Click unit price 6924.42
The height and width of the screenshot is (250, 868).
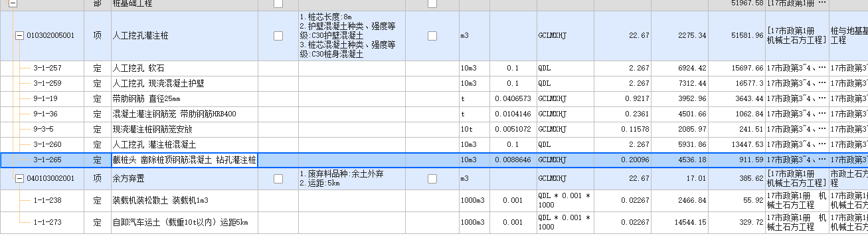(693, 68)
